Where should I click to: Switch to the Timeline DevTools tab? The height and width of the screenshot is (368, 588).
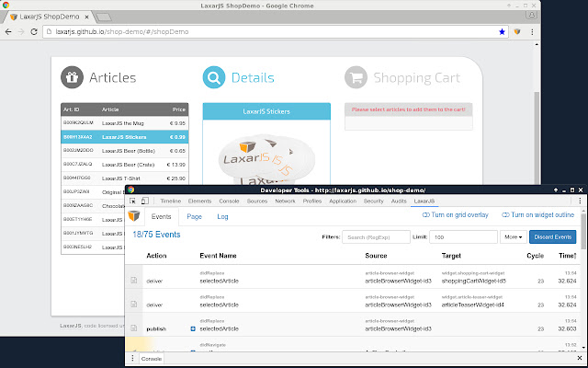(171, 201)
